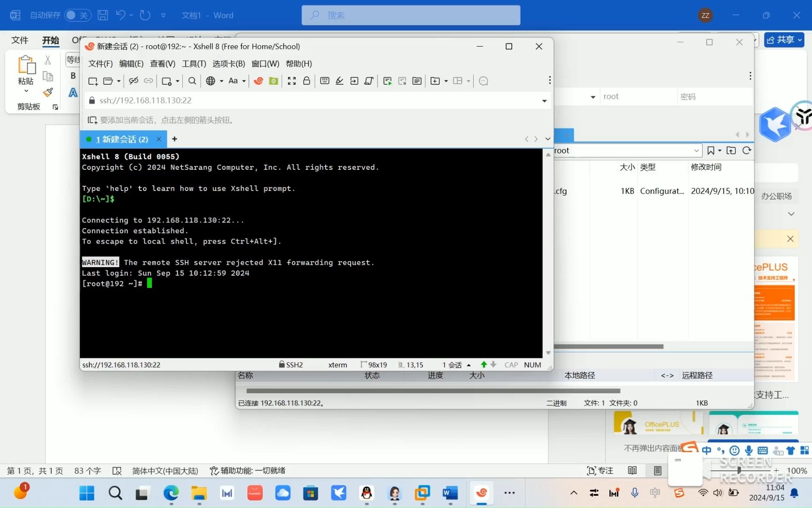The image size is (812, 508).
Task: Click the Undo button in Word quick access bar
Action: 121,15
